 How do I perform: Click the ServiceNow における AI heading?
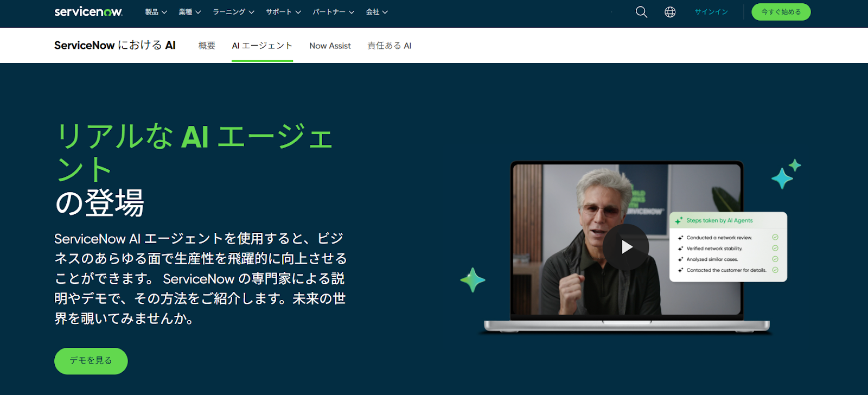115,45
